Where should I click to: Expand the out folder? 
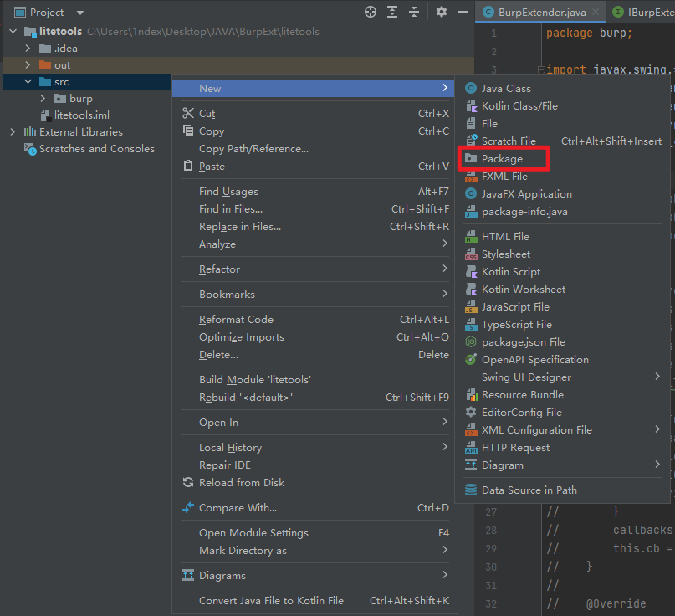click(28, 65)
